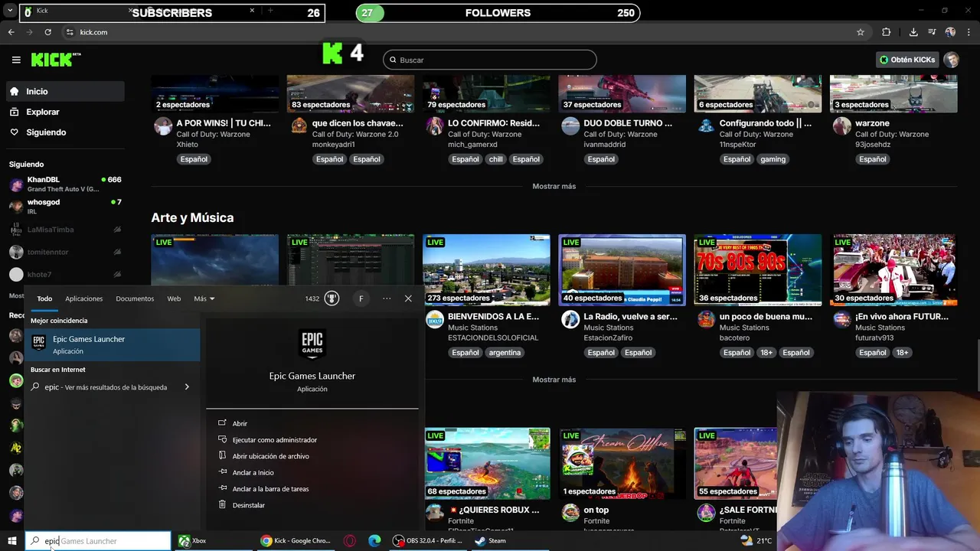
Task: Click the chill tag on mich_gamerxd stream
Action: [x=495, y=159]
